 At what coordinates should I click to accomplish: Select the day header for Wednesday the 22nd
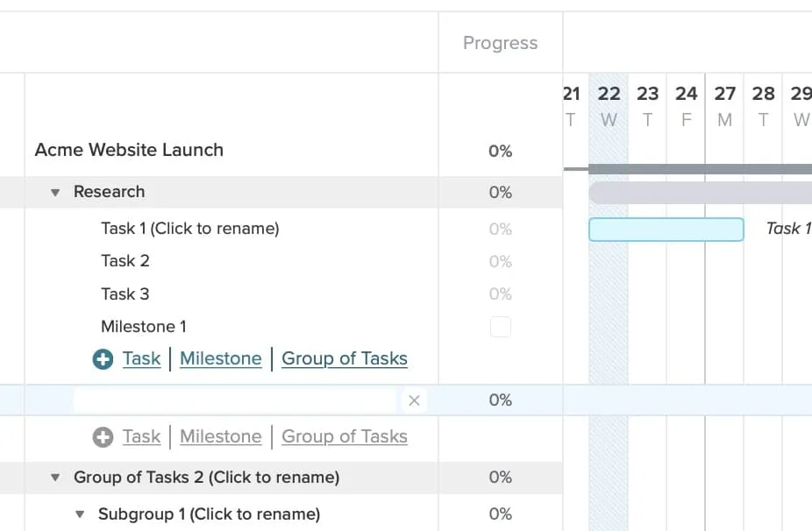tap(609, 105)
